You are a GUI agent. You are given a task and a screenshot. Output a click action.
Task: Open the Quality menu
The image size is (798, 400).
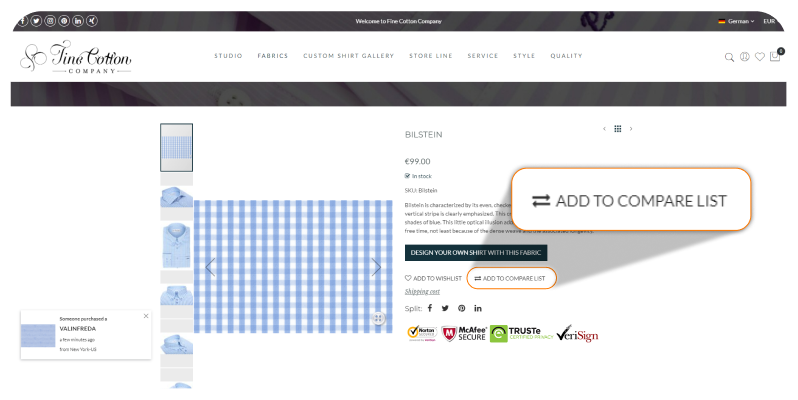point(566,56)
